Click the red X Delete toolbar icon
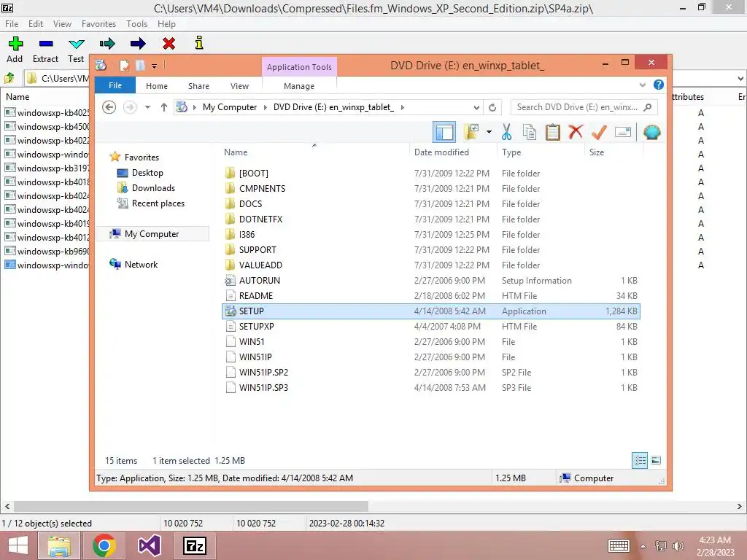This screenshot has width=747, height=560. tap(576, 131)
